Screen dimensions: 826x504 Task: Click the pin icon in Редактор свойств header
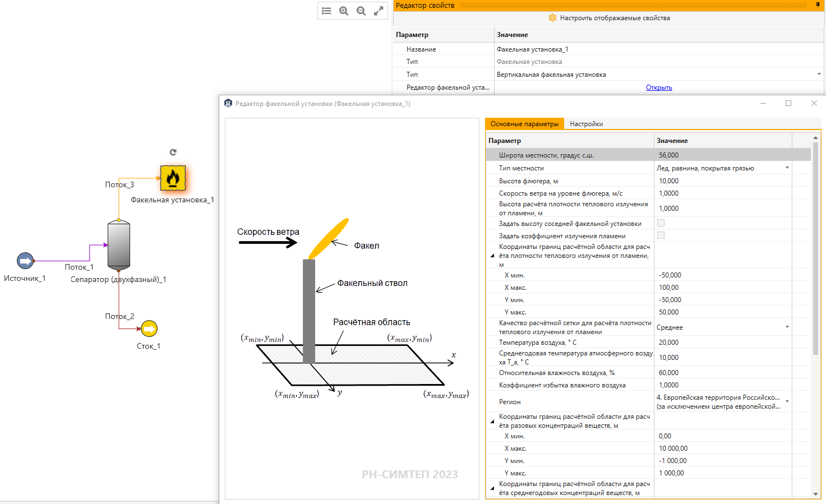pyautogui.click(x=818, y=5)
